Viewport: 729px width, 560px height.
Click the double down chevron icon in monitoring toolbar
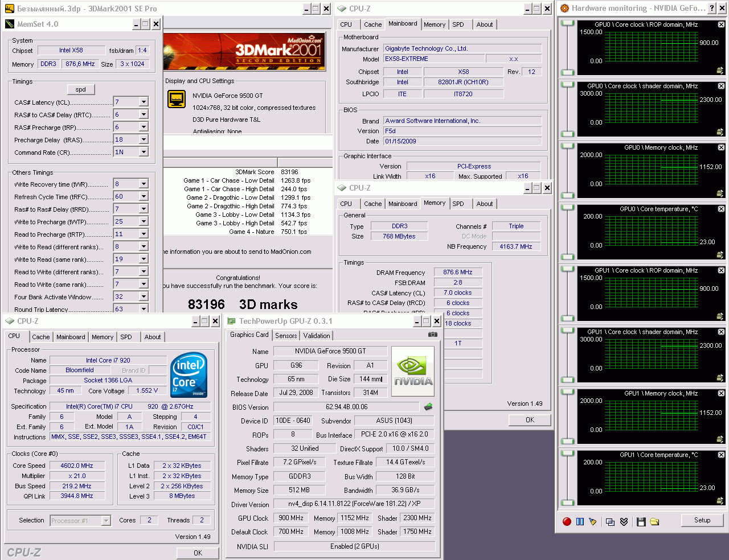click(x=624, y=521)
